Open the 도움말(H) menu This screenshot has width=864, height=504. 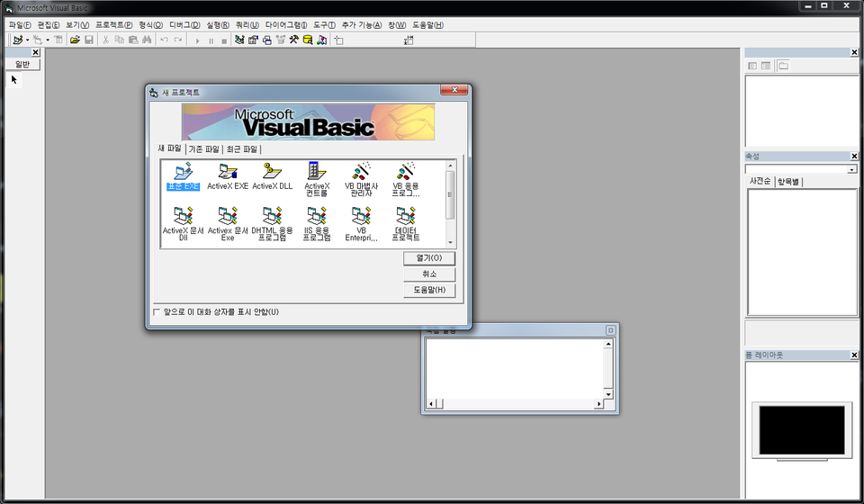point(428,25)
